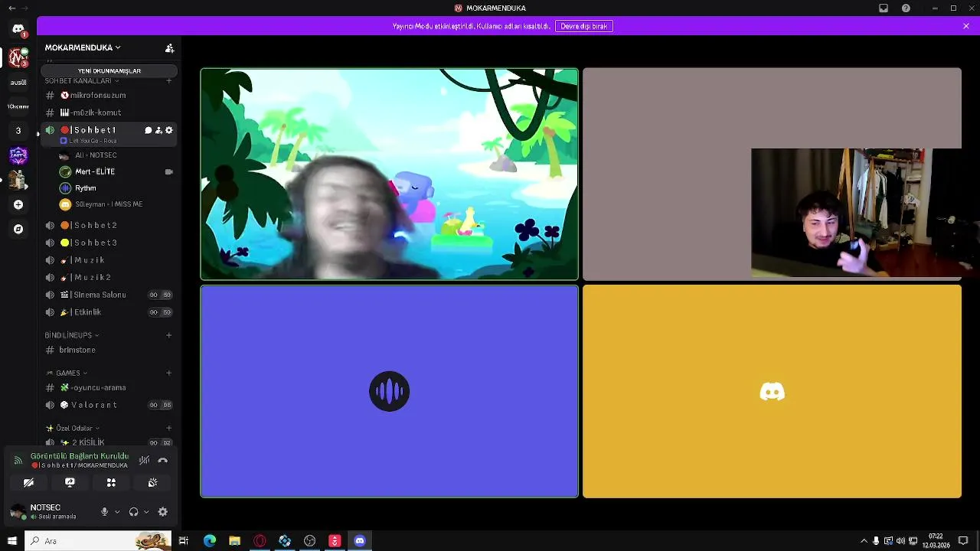The height and width of the screenshot is (551, 980).
Task: Open m0zik-komut text channel
Action: click(109, 112)
